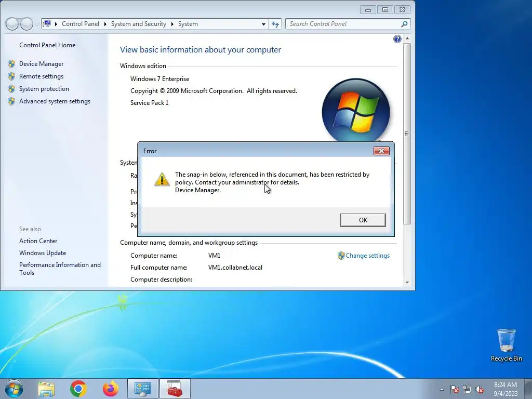Viewport: 532px width, 399px height.
Task: Open network tray icon
Action: (x=467, y=389)
